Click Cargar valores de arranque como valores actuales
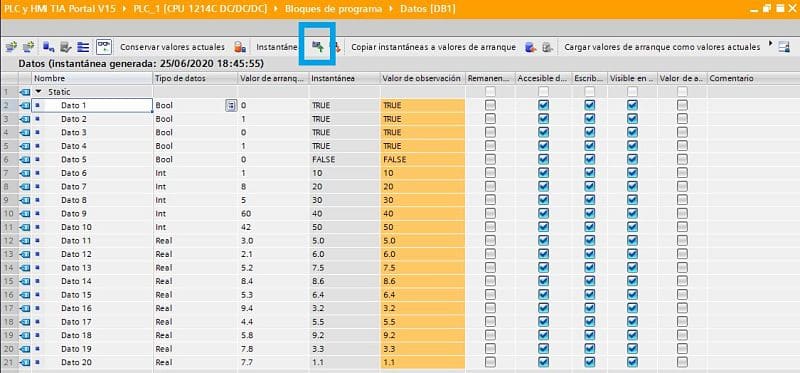 tap(662, 47)
